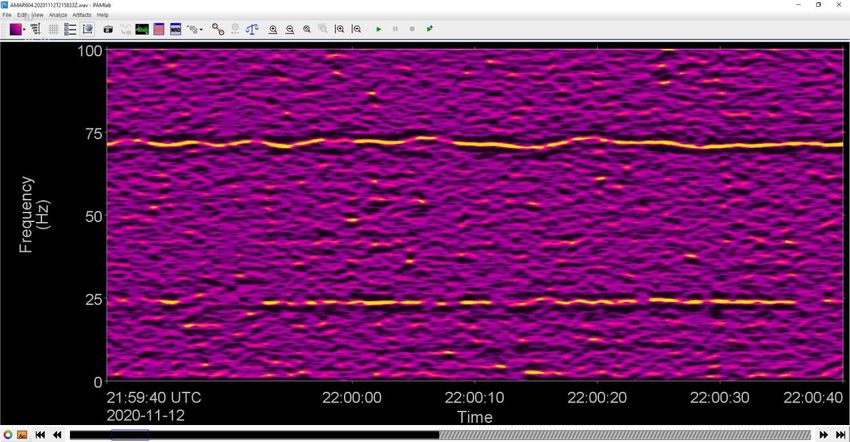Image resolution: width=850 pixels, height=442 pixels.
Task: Click the 22:00:20 time axis label
Action: tap(597, 398)
